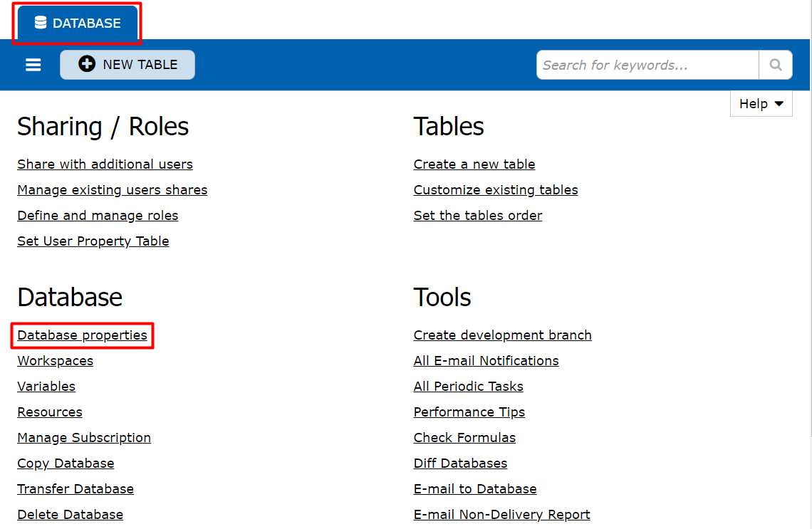
Task: Open Transfer Database link
Action: pyautogui.click(x=76, y=488)
